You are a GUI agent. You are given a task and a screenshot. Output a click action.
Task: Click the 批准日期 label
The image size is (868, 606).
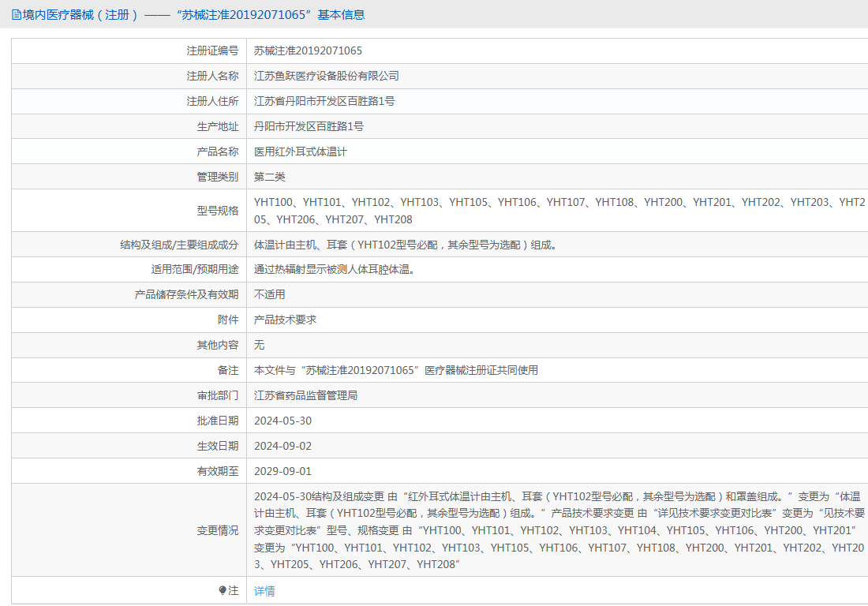coord(218,421)
